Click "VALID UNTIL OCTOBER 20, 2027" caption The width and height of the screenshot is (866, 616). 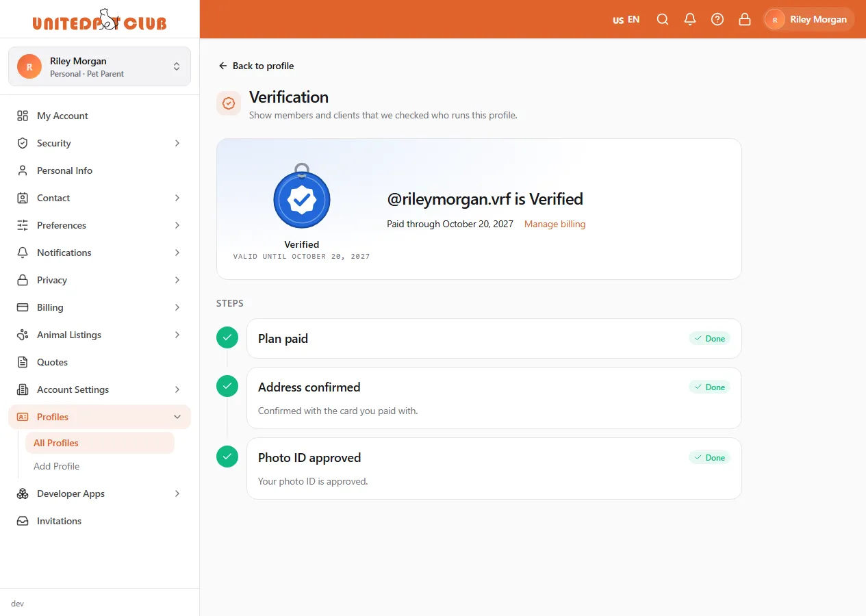(x=302, y=257)
